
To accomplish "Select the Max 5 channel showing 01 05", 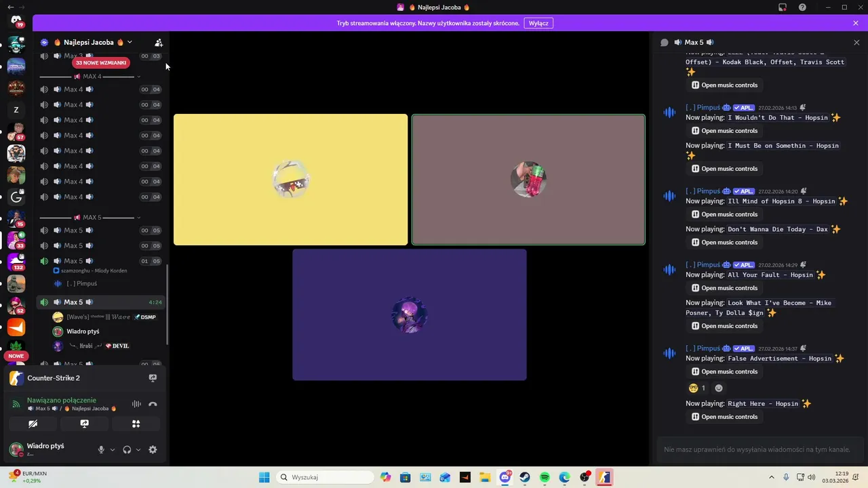I will pyautogui.click(x=100, y=261).
